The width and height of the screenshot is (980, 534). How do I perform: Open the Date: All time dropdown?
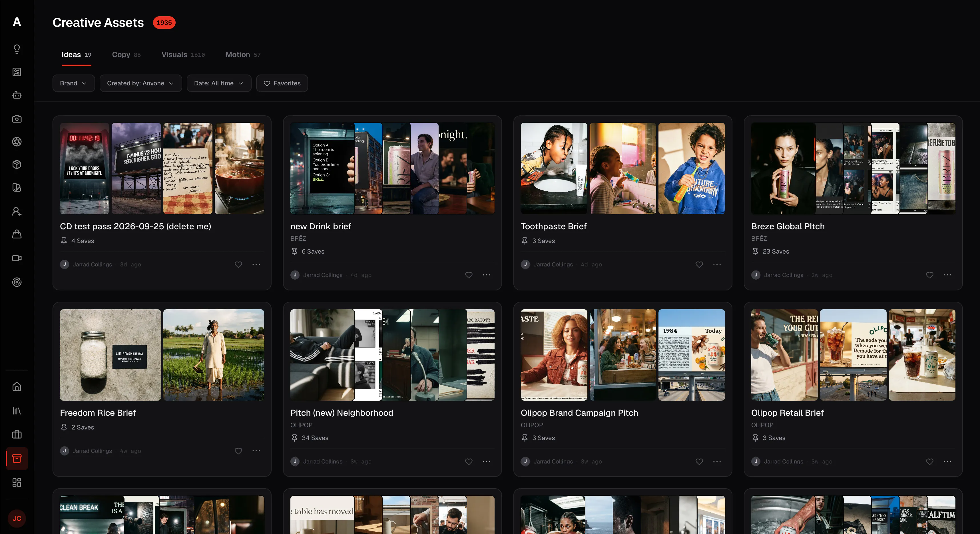(x=219, y=83)
